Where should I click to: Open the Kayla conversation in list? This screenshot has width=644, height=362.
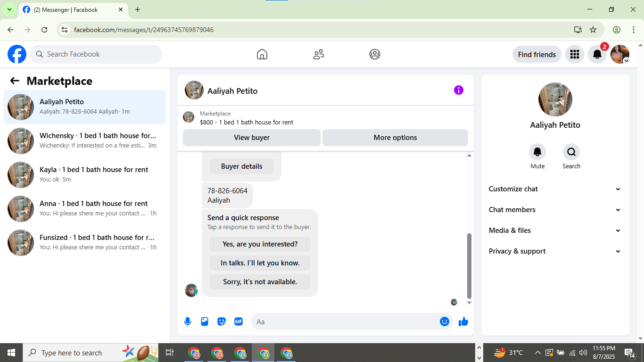coord(85,175)
